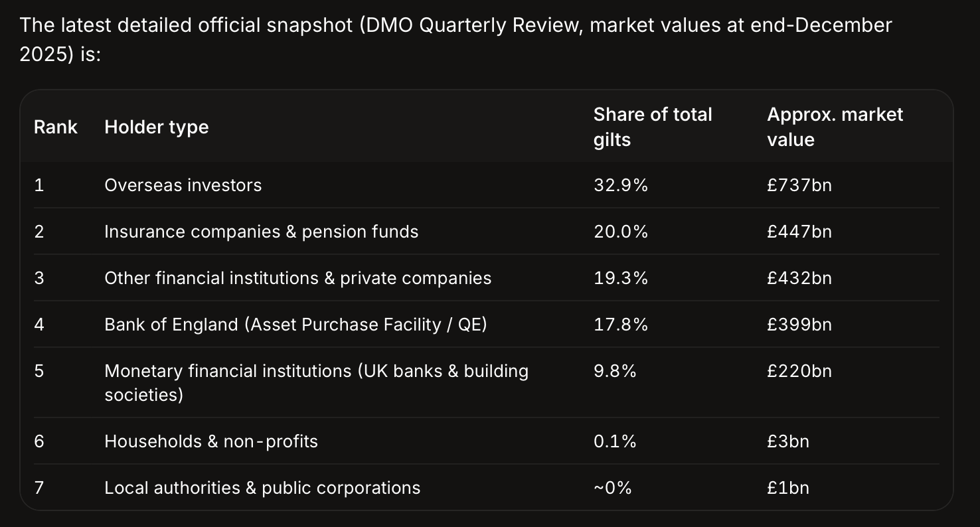Click Monetary financial institutions holder cell
This screenshot has height=527, width=980.
pyautogui.click(x=317, y=382)
